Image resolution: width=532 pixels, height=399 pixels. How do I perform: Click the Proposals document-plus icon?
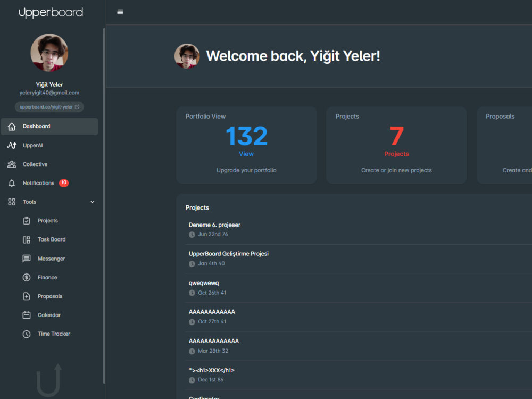(x=27, y=296)
